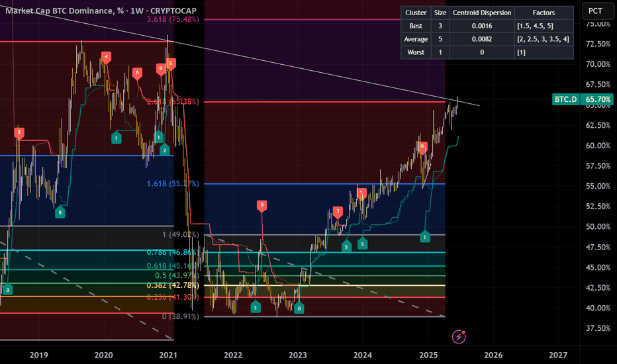Click the 'Size' table header
Image resolution: width=617 pixels, height=364 pixels.
pyautogui.click(x=440, y=13)
